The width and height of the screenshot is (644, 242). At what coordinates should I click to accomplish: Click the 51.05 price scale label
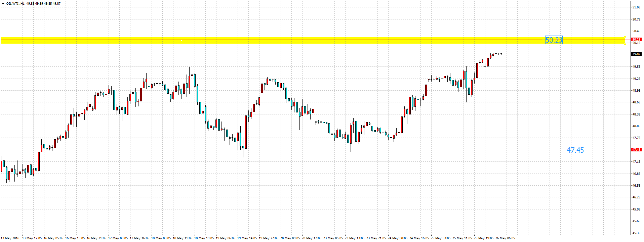click(636, 7)
